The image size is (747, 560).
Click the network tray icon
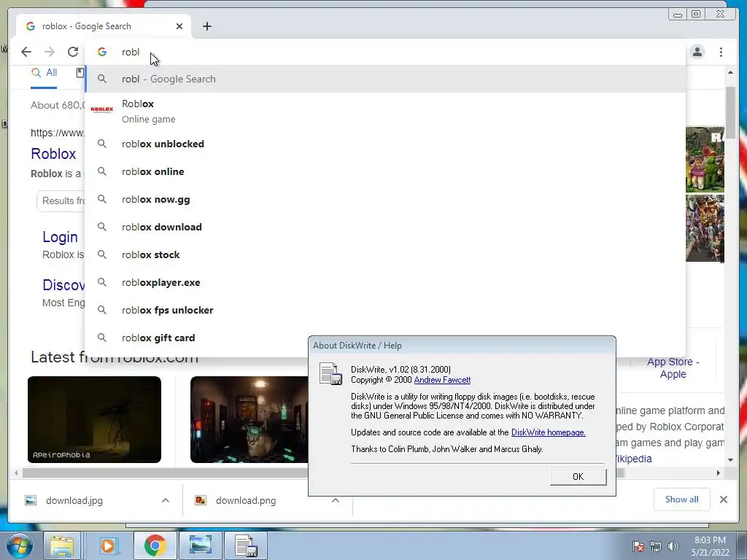(656, 546)
